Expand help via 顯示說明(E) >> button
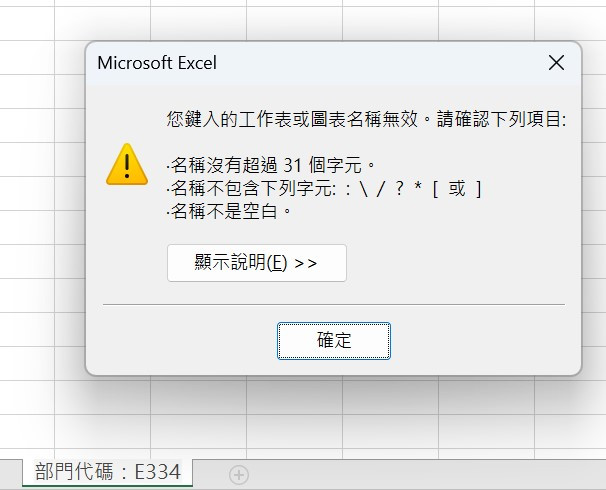 click(x=257, y=263)
